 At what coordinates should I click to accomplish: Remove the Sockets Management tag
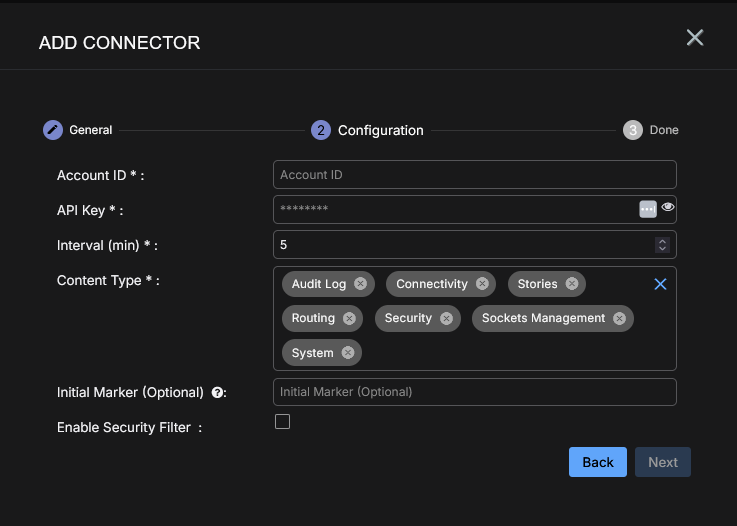(619, 318)
